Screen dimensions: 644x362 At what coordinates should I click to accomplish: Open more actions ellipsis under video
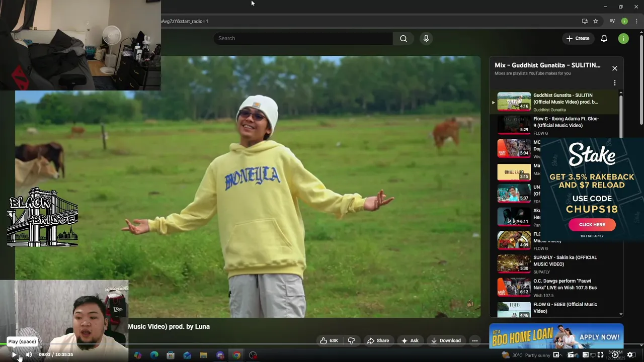click(474, 340)
